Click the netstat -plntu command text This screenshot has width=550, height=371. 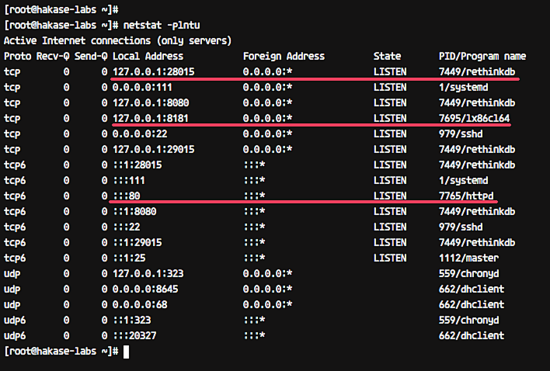point(162,25)
